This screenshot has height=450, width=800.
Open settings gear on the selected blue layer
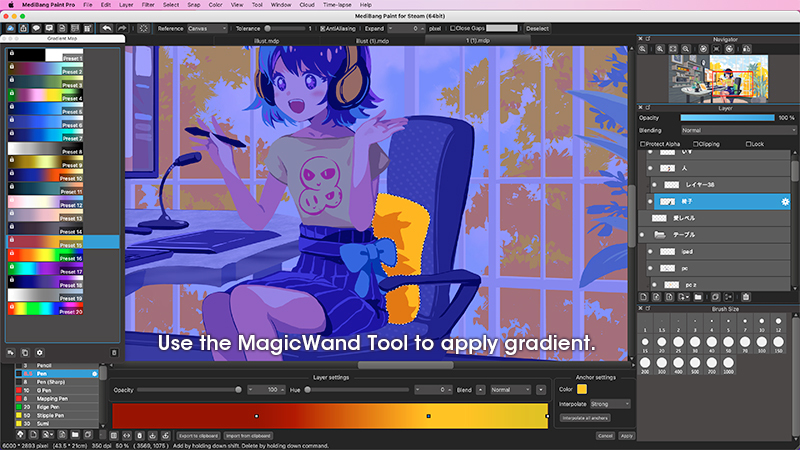(785, 202)
